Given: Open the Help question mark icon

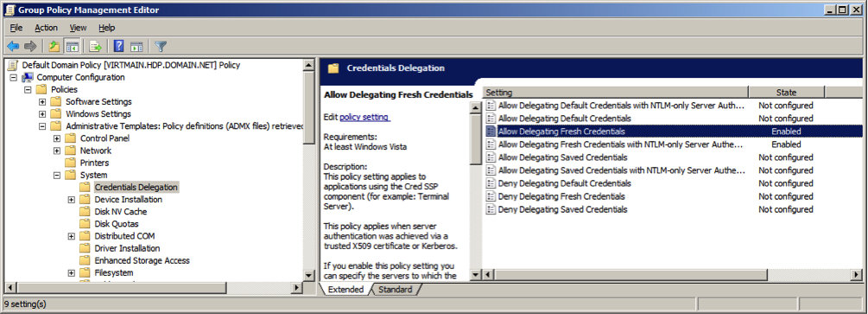Looking at the screenshot, I should (118, 46).
